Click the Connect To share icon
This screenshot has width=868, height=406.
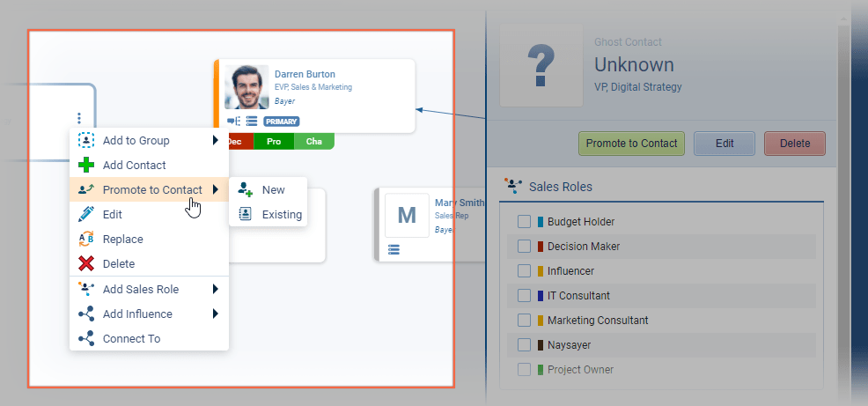click(x=85, y=338)
